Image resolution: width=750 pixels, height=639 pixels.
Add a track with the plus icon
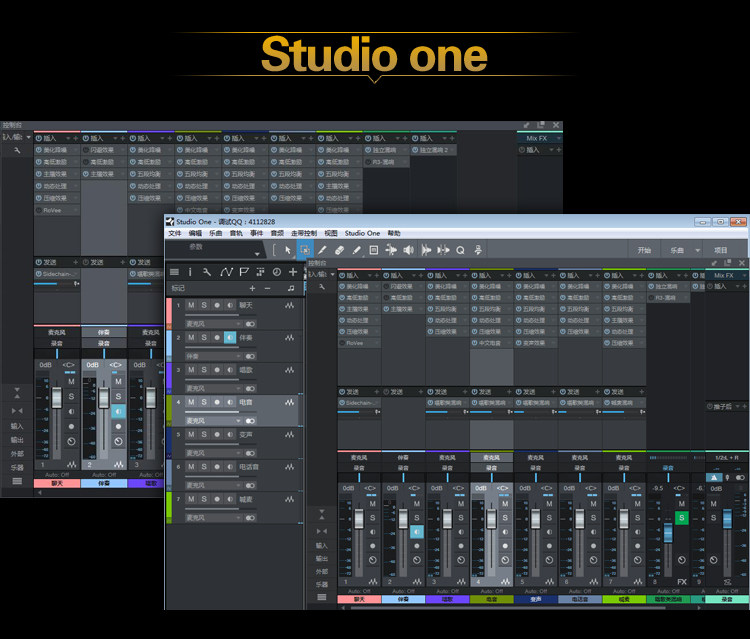pyautogui.click(x=293, y=272)
